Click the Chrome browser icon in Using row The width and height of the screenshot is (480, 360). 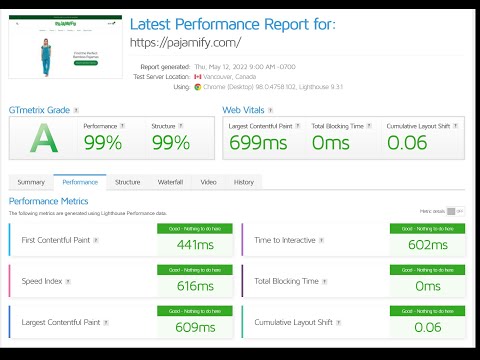point(198,87)
